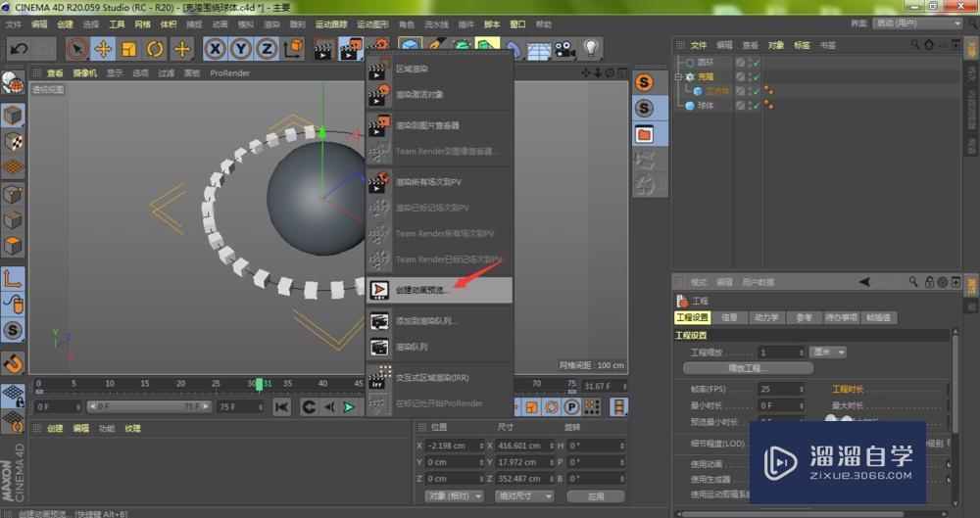Select the 球体 object in object manager
Image resolution: width=980 pixels, height=518 pixels.
[x=706, y=106]
